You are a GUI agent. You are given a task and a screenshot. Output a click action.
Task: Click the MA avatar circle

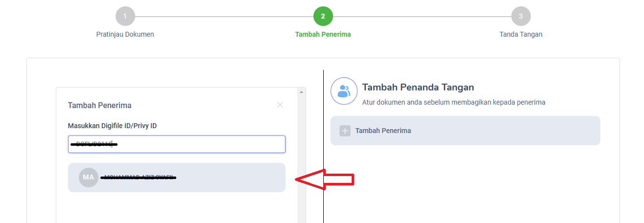[88, 177]
